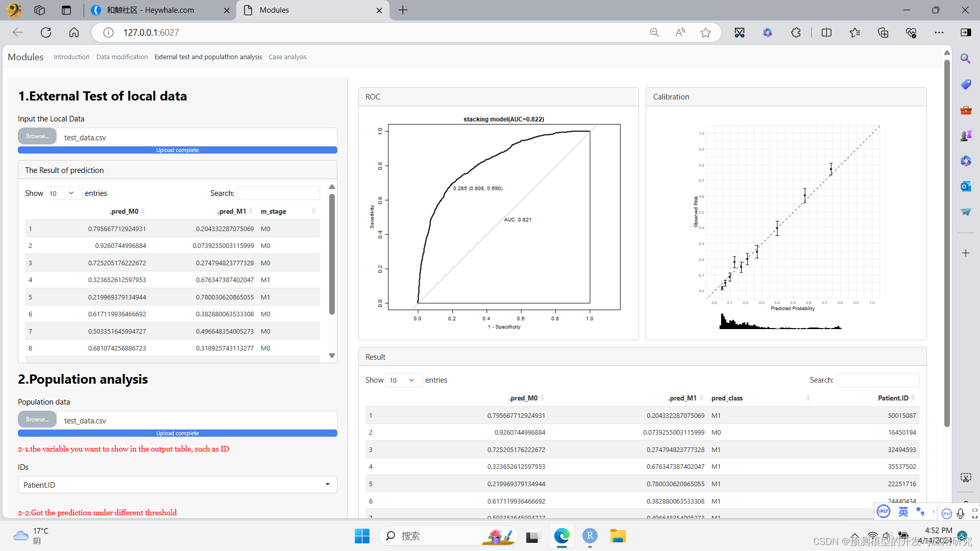Click the taskbar search box

[x=448, y=536]
